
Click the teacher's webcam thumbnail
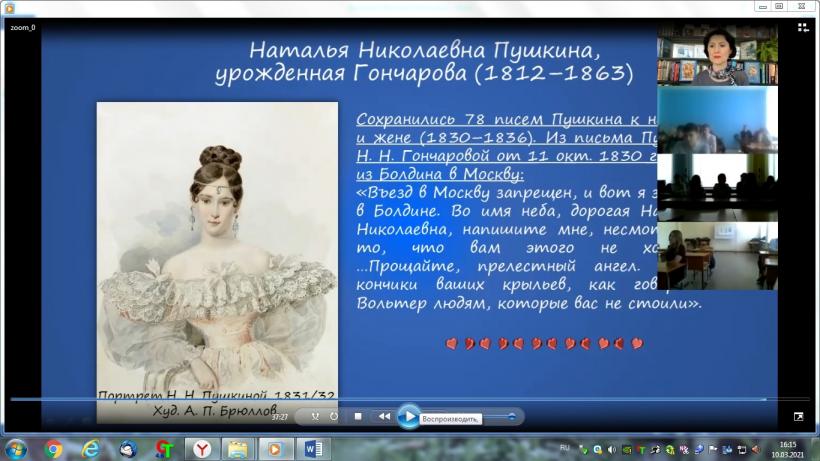[x=718, y=54]
